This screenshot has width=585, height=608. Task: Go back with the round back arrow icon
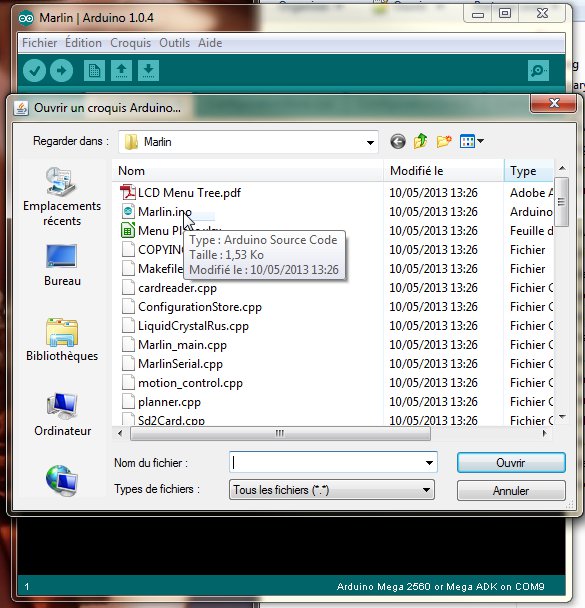(398, 142)
